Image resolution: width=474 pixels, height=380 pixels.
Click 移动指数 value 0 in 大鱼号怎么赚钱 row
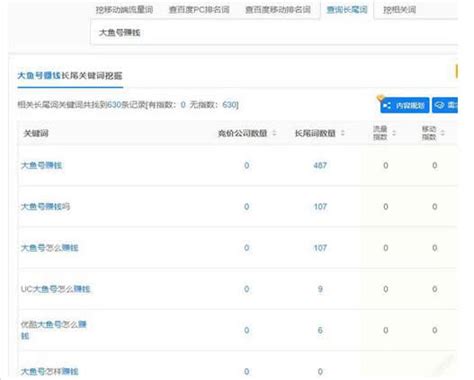pos(435,248)
